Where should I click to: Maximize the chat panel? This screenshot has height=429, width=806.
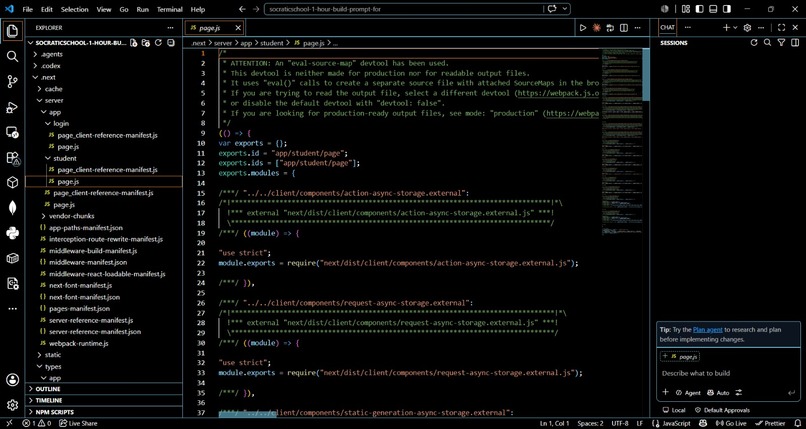coord(781,28)
